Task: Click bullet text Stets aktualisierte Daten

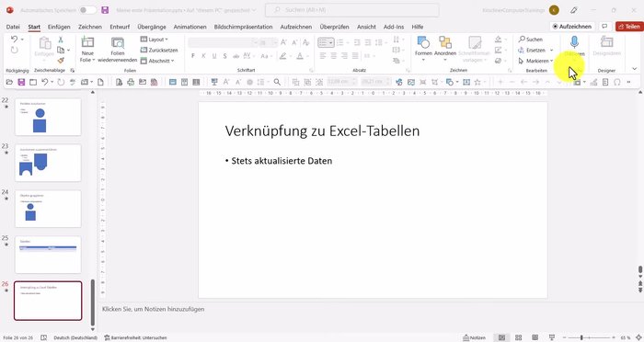Action: (x=282, y=161)
